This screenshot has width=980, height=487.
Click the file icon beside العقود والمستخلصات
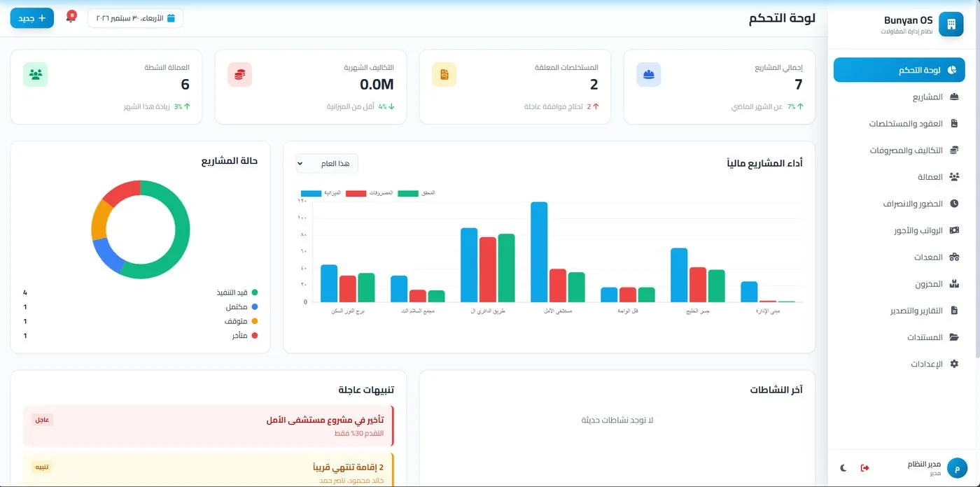click(x=953, y=123)
